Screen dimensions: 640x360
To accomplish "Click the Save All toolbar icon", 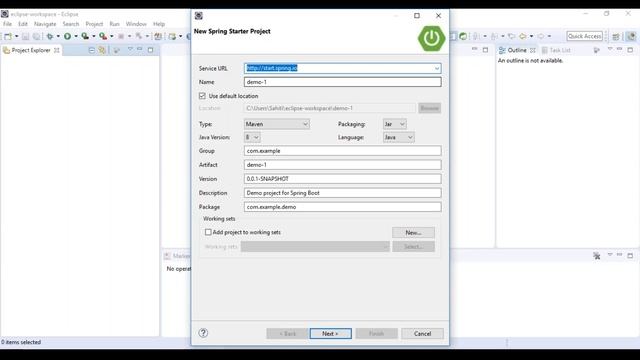I will pyautogui.click(x=36, y=36).
